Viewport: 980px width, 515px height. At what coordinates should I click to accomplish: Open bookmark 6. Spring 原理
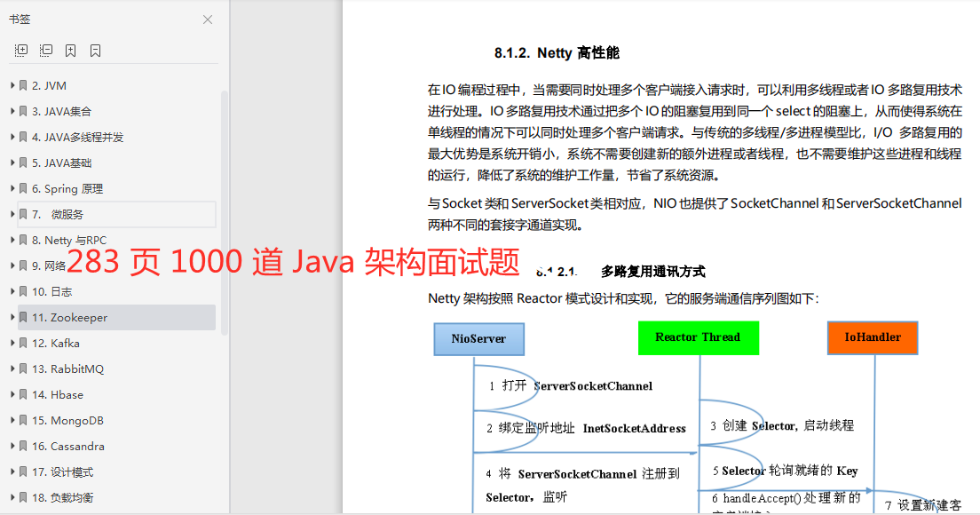67,189
